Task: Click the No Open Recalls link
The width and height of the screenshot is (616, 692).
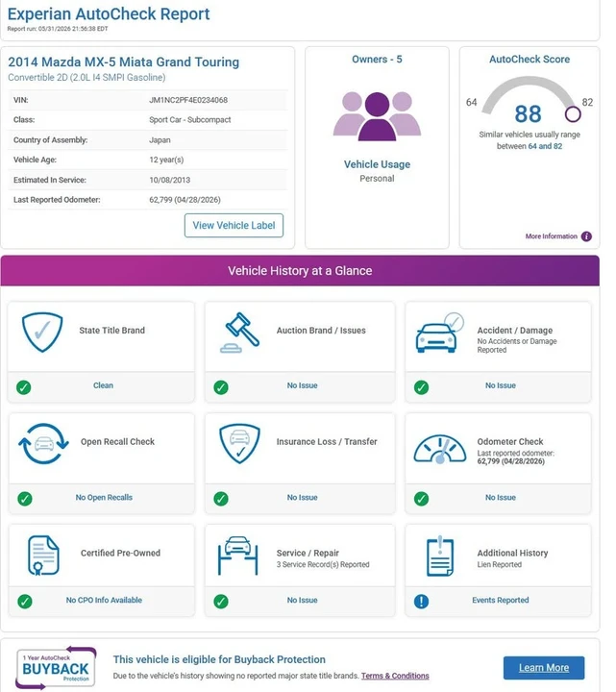Action: tap(104, 498)
